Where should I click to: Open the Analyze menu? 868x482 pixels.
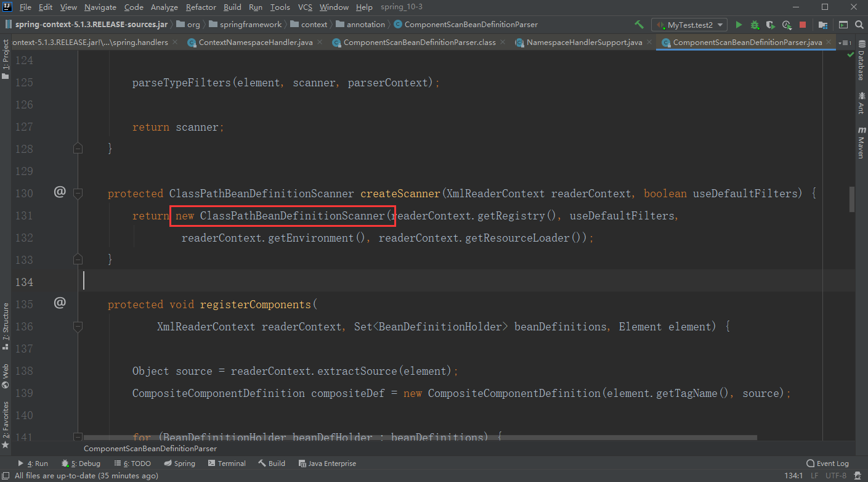click(x=164, y=7)
